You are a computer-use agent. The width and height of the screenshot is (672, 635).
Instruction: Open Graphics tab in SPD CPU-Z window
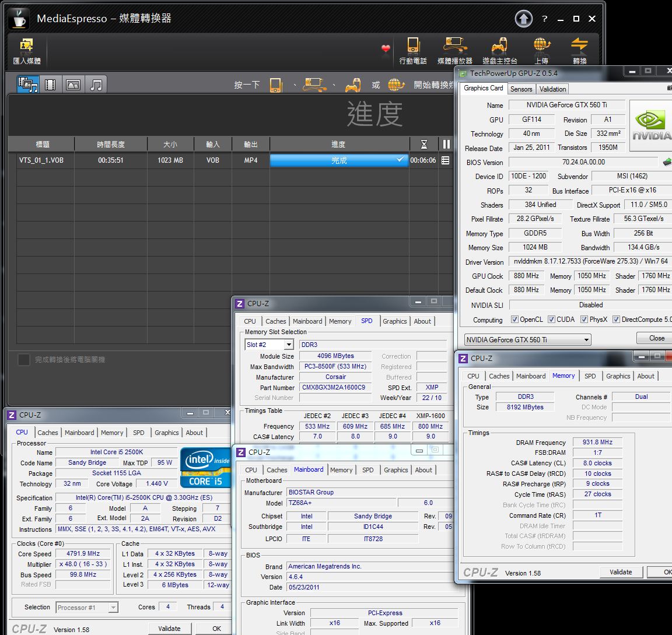pos(395,321)
